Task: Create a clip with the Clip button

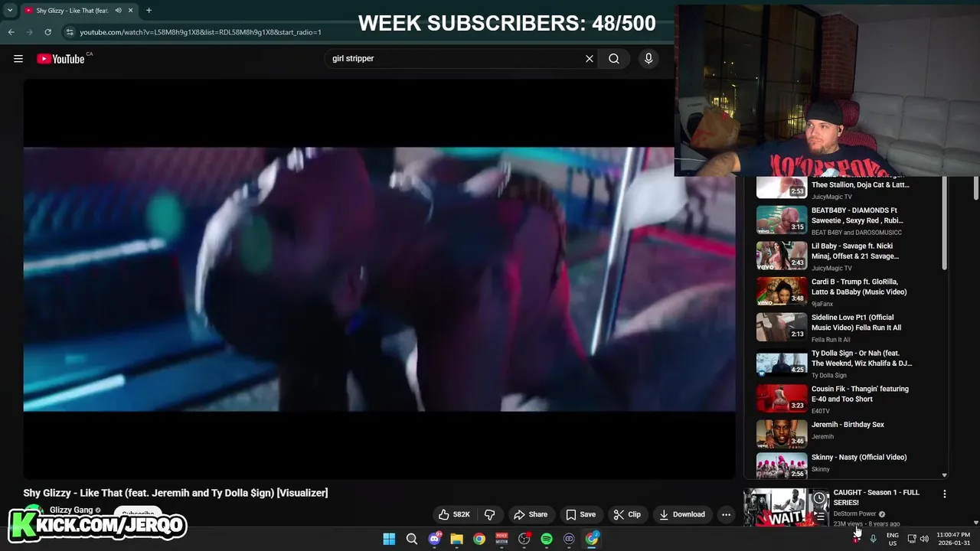Action: 627,514
